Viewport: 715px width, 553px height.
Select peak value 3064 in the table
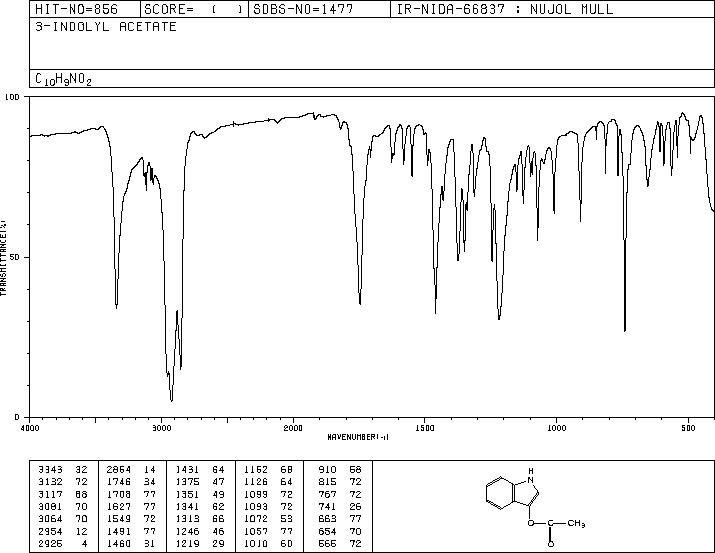(x=50, y=519)
